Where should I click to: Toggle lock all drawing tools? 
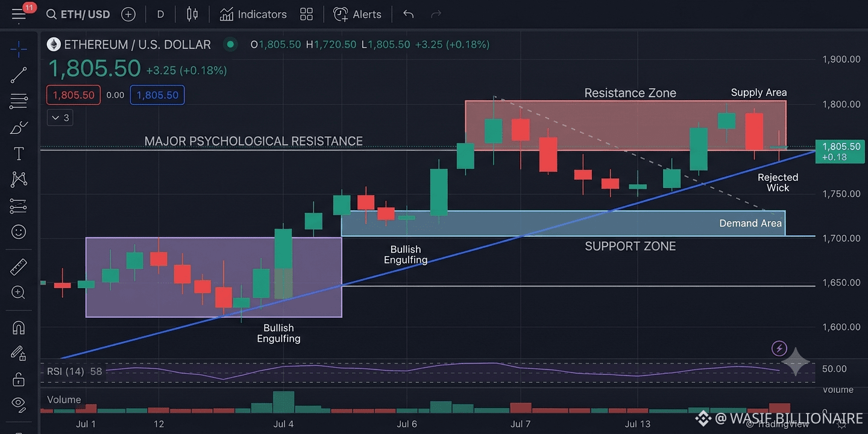pos(19,379)
